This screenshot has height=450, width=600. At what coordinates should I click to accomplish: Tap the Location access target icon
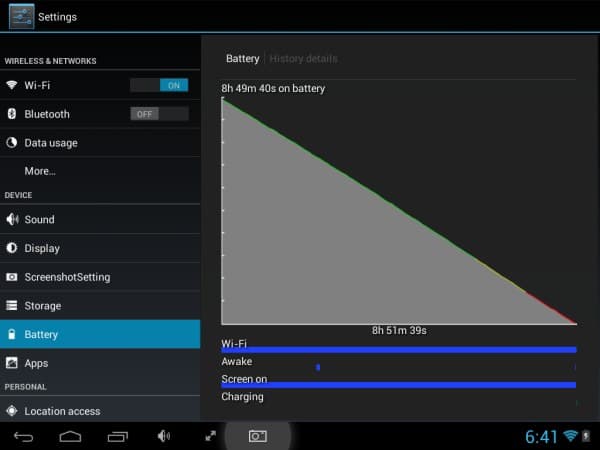tap(11, 411)
